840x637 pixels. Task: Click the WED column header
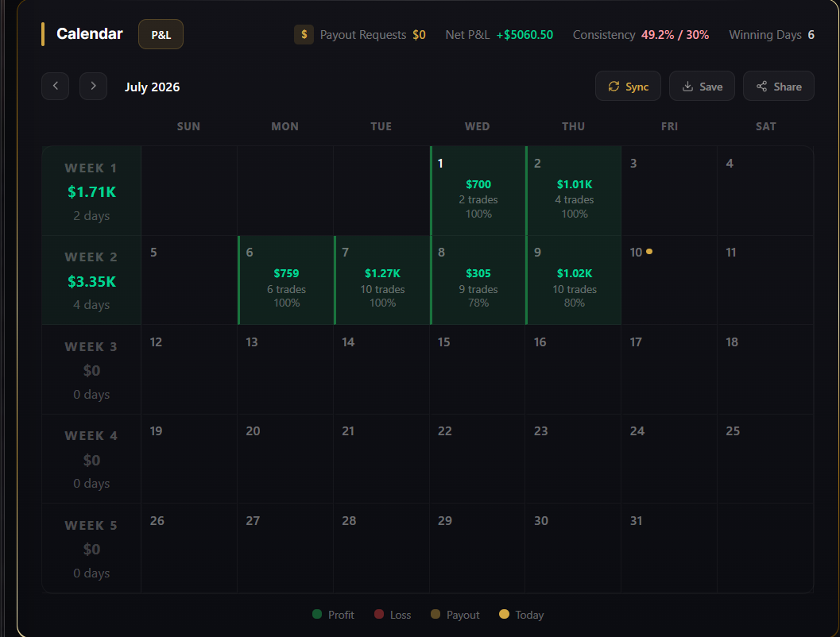[x=478, y=126]
